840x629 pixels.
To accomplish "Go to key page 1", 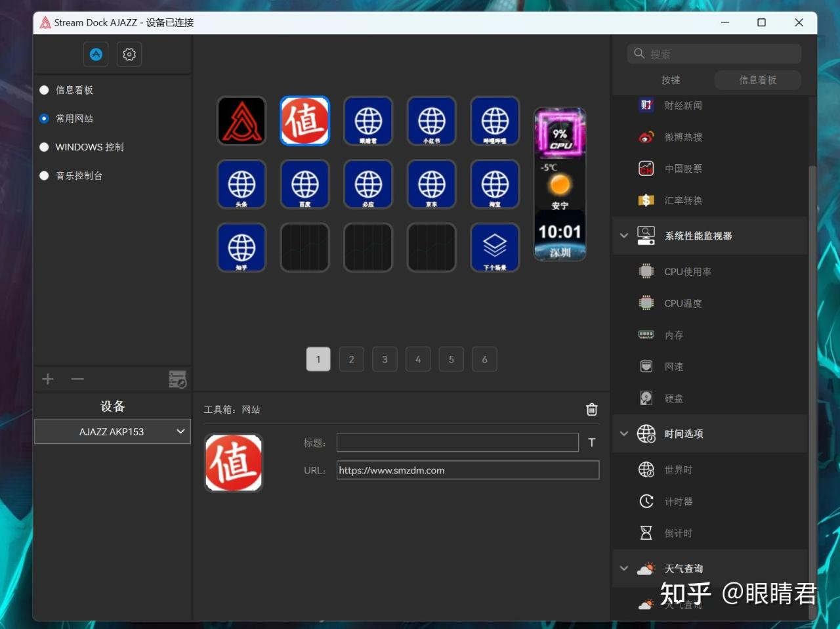I will (x=318, y=359).
